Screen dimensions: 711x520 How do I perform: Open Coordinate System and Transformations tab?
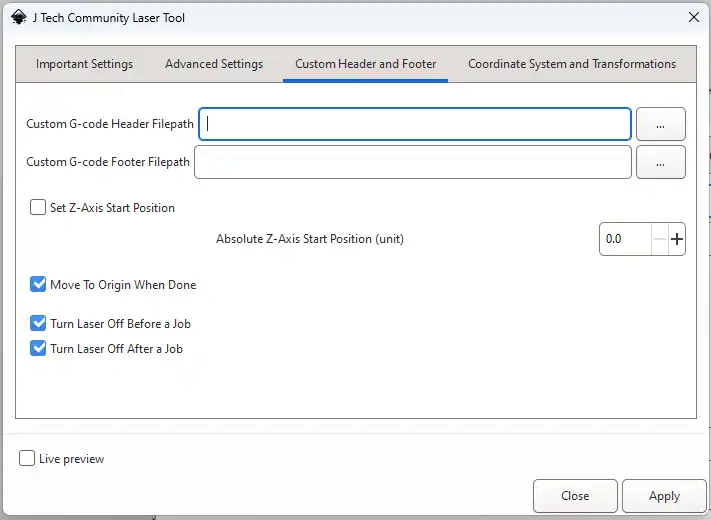tap(572, 64)
